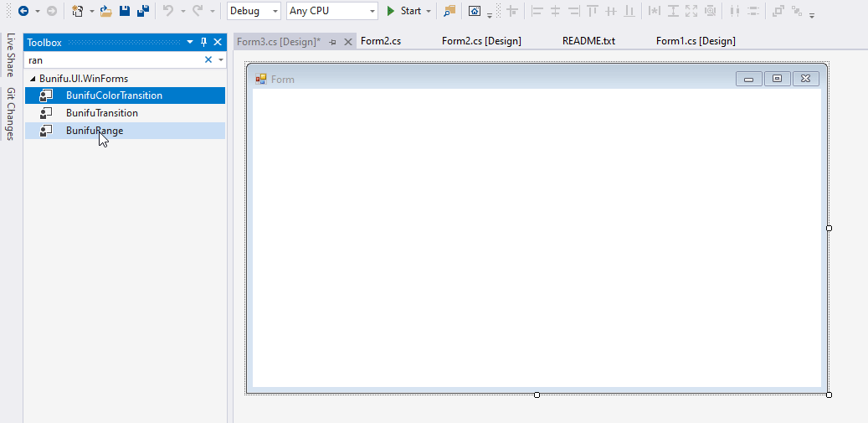Click the Align Rights layout icon

tap(574, 11)
